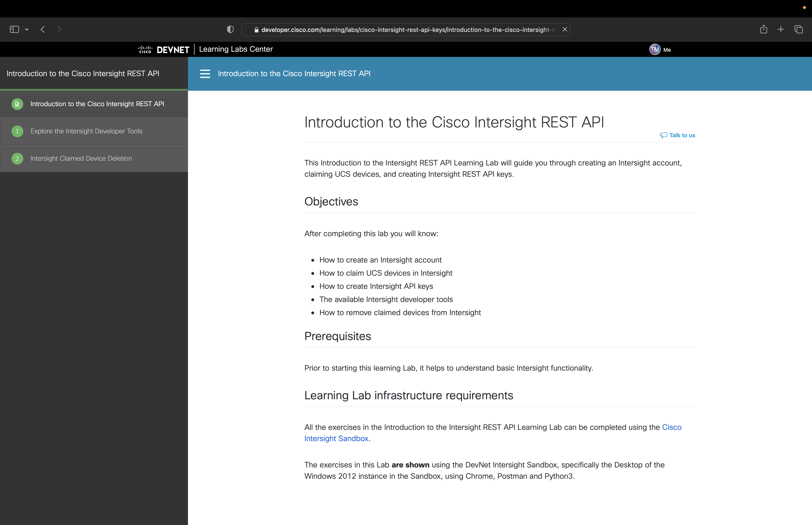Click the privacy shield icon in address bar
The image size is (812, 525).
click(x=230, y=29)
